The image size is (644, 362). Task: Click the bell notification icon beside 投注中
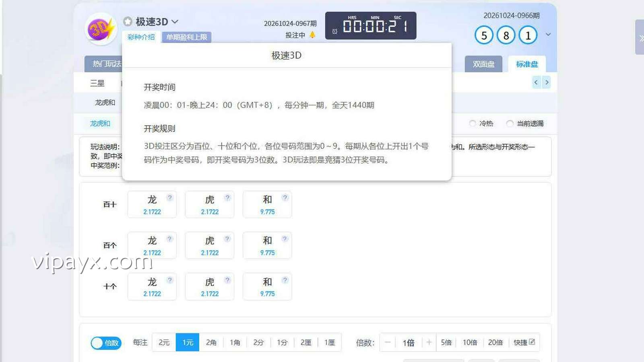312,35
